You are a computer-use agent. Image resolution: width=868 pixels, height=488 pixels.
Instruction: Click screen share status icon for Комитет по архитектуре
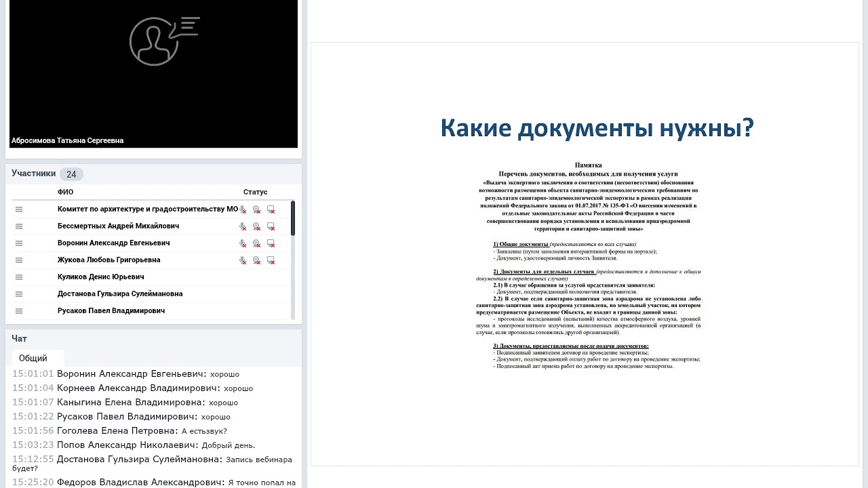point(271,209)
